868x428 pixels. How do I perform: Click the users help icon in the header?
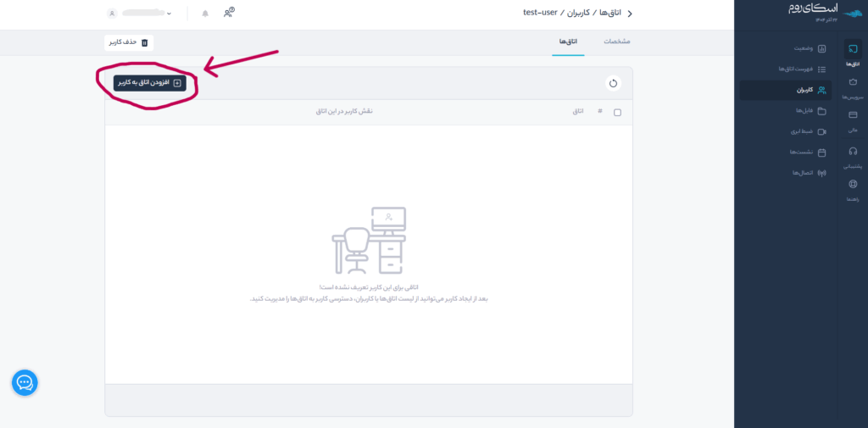tap(229, 13)
